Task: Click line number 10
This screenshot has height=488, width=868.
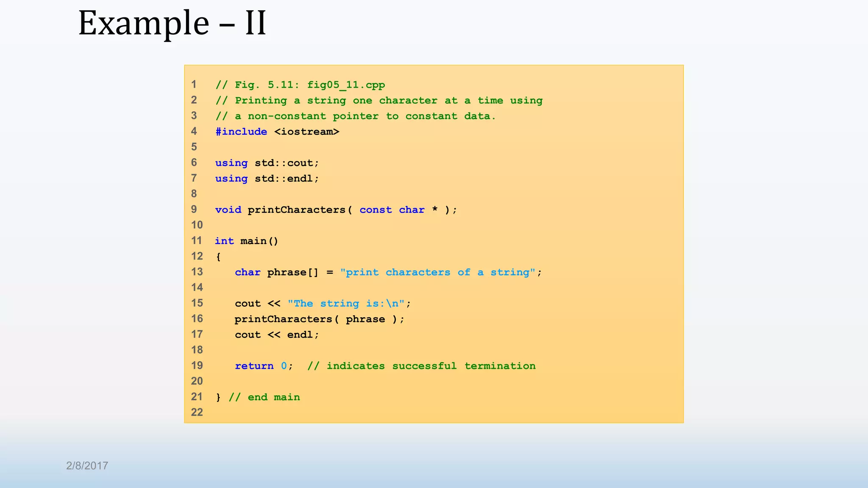Action: 197,225
